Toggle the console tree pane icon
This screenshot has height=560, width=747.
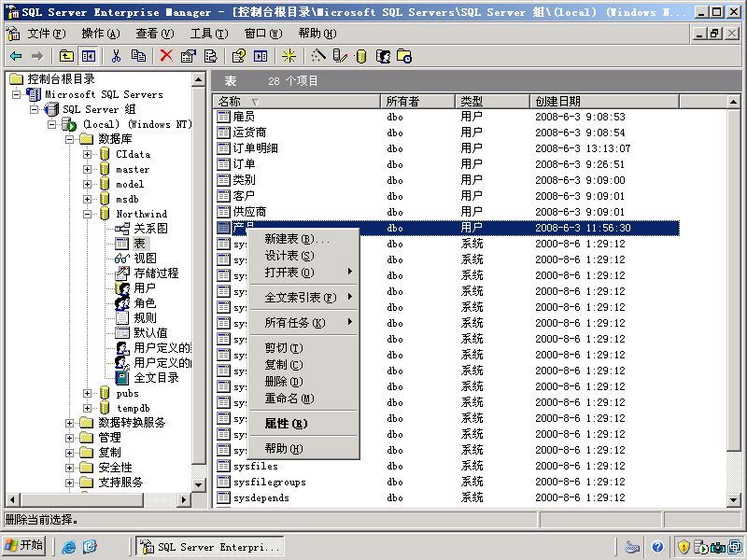88,56
